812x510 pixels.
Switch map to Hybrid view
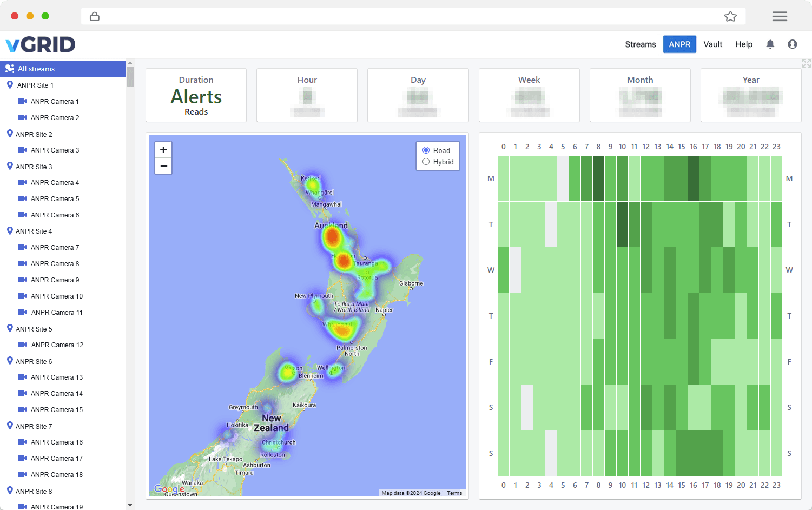pyautogui.click(x=426, y=162)
